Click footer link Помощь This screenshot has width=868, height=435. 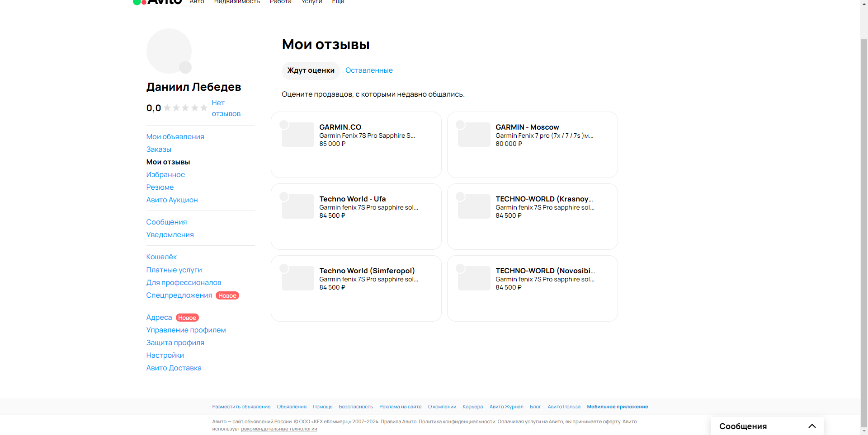click(323, 407)
